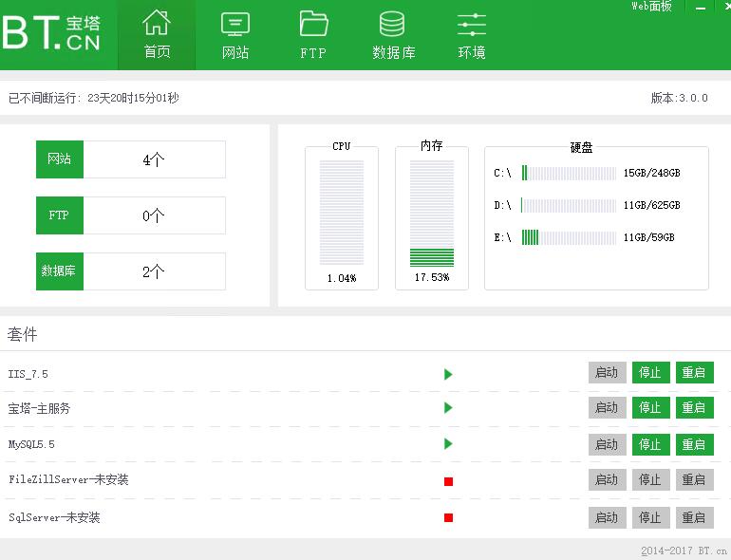Image resolution: width=731 pixels, height=560 pixels.
Task: Restart the 宝塔-主服务 service
Action: coord(695,407)
